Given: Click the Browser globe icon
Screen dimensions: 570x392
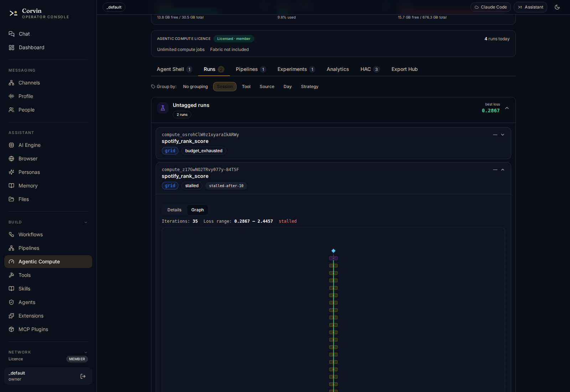Looking at the screenshot, I should click(11, 159).
